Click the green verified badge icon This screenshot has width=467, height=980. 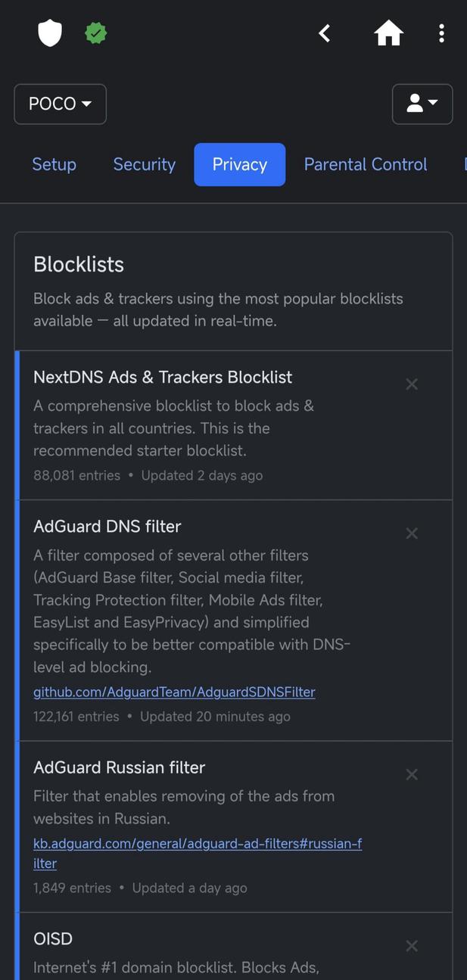pos(95,33)
